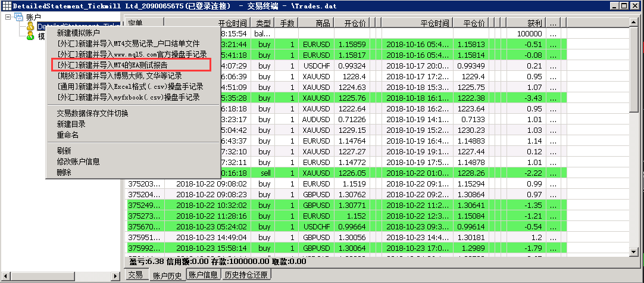The height and width of the screenshot is (283, 644).
Task: Select 修改账户信息 from the context menu
Action: pos(78,161)
